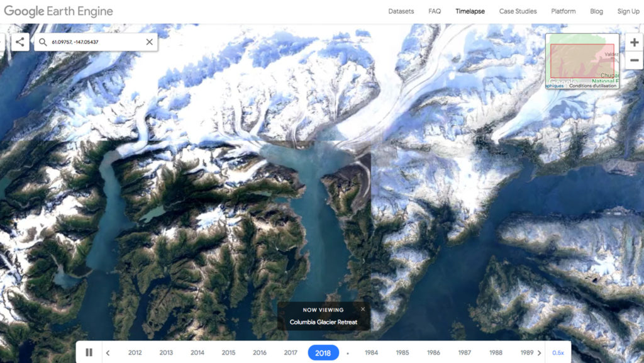Open the Blog link
Viewport: 644px width, 363px height.
596,11
